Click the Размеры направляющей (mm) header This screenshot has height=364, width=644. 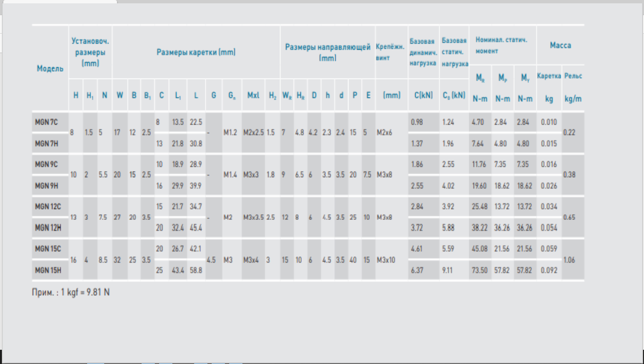(328, 52)
